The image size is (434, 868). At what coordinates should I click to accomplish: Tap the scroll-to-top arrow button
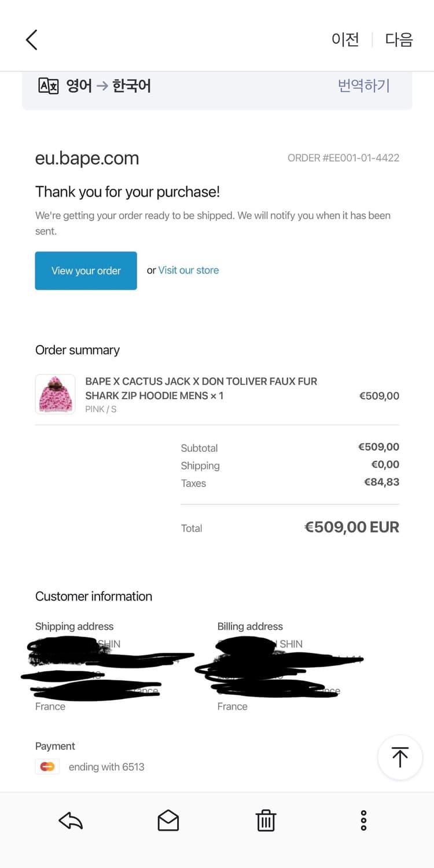pos(400,757)
